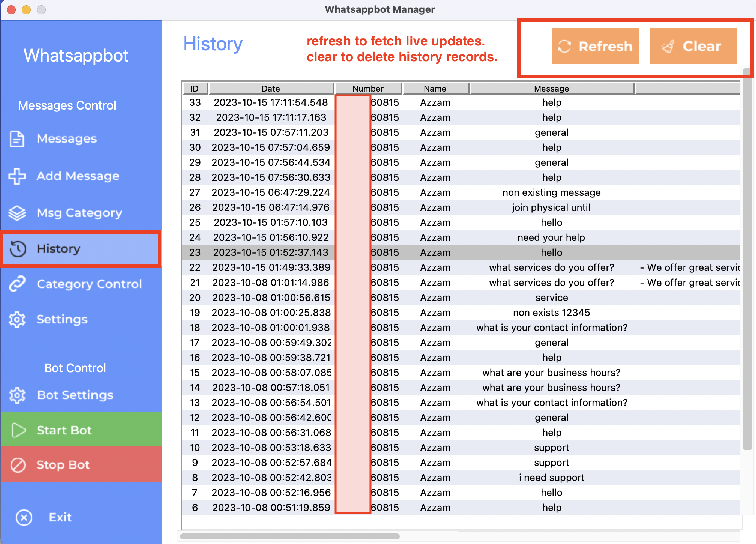Exit the application
The width and height of the screenshot is (756, 544).
coord(81,518)
